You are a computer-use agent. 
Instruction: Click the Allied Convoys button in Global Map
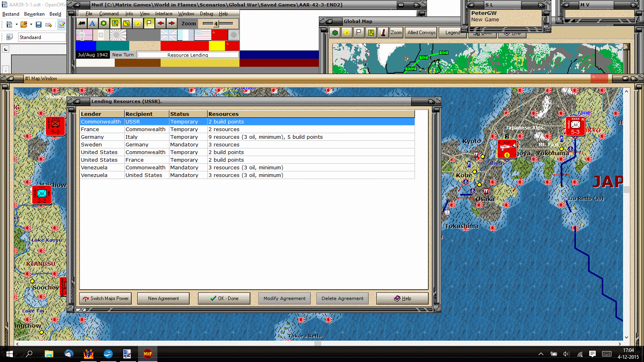click(x=421, y=33)
